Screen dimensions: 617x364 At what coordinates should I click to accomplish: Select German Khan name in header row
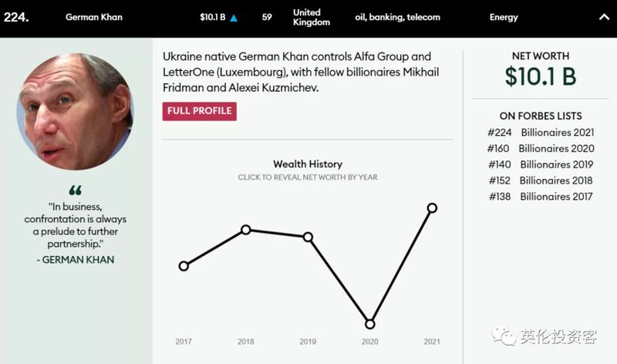pos(94,17)
